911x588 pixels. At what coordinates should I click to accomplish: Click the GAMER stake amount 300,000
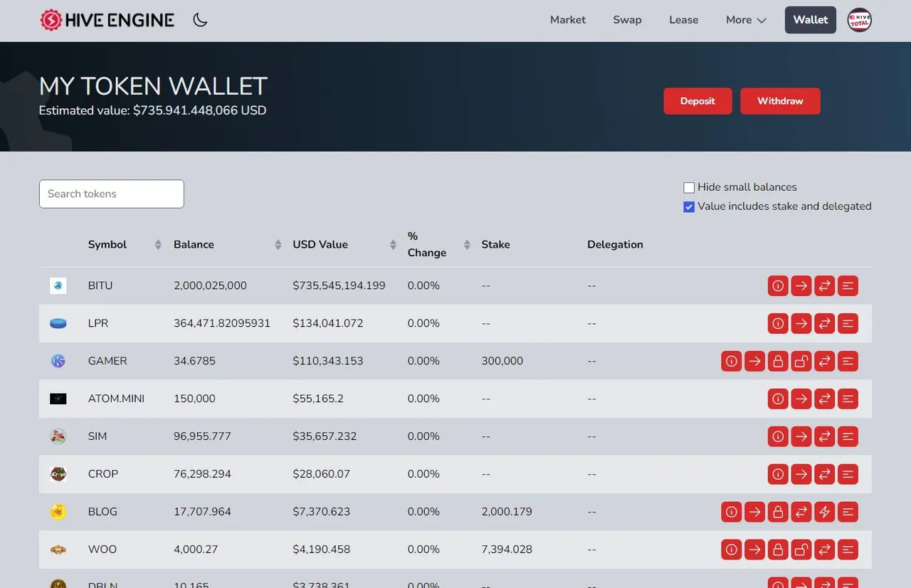point(502,361)
